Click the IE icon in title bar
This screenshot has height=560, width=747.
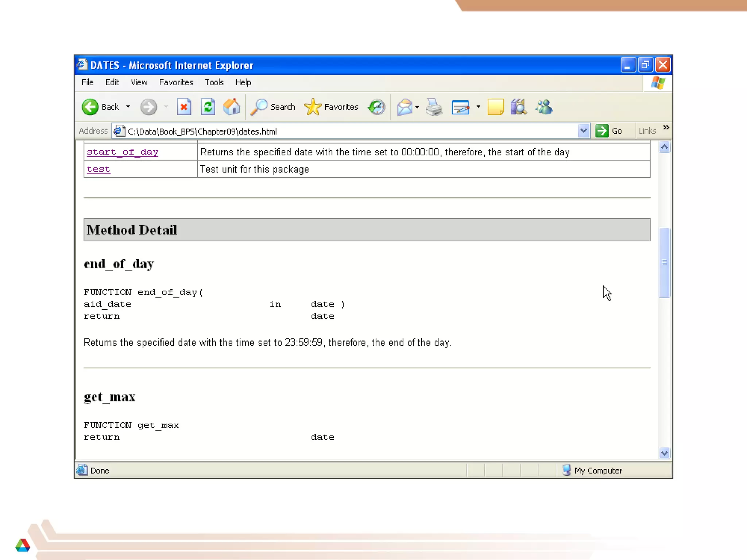pos(82,65)
